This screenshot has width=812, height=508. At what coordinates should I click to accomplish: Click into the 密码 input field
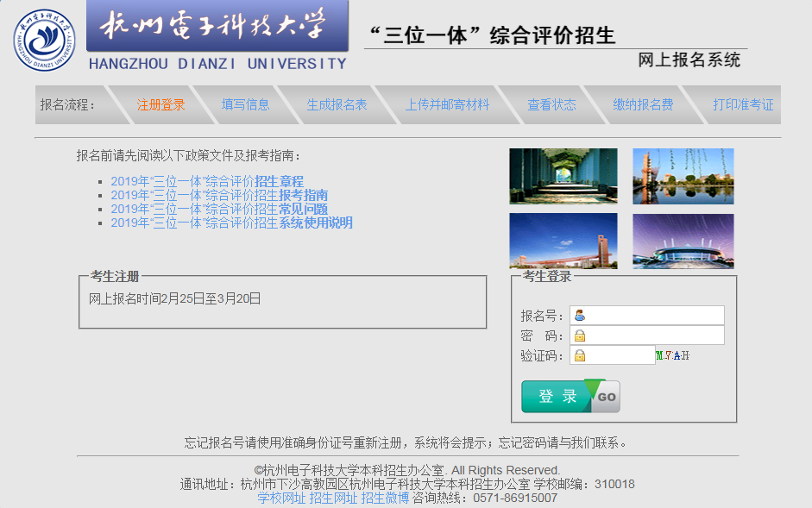647,336
